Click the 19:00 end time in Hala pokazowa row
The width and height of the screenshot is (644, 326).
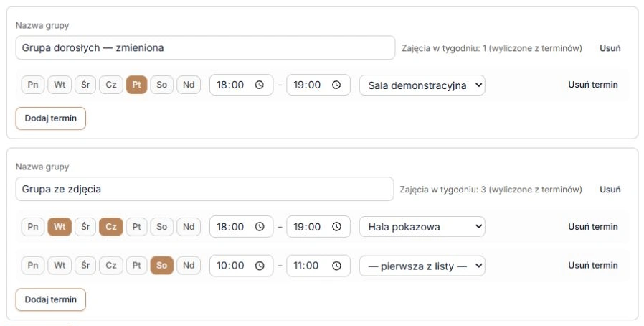point(318,226)
